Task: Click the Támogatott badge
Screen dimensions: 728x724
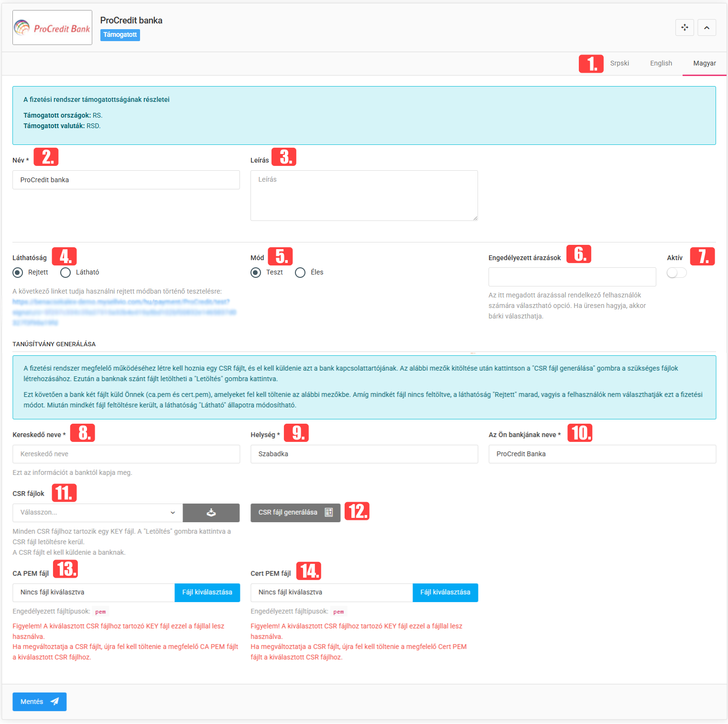Action: tap(120, 35)
